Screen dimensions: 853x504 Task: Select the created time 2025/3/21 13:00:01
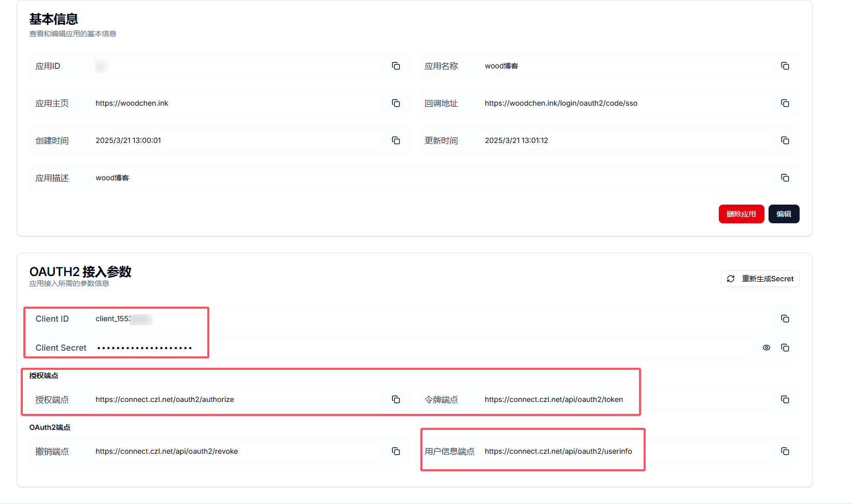pos(129,140)
